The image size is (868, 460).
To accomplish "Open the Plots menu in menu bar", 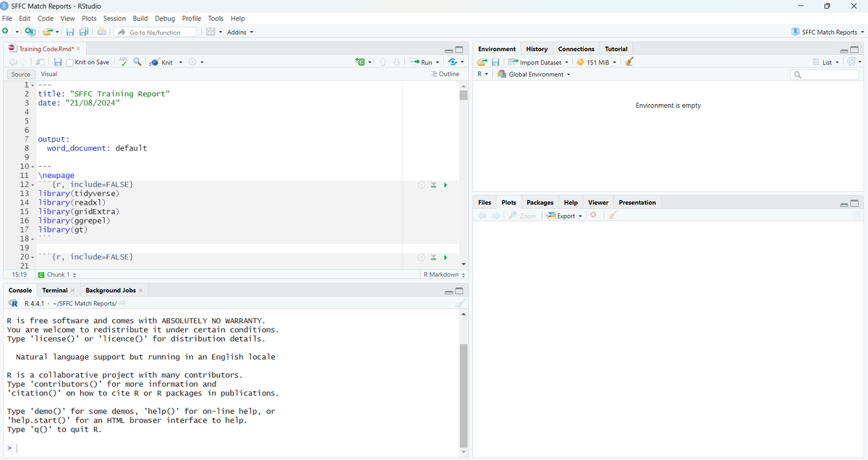I will click(x=89, y=18).
